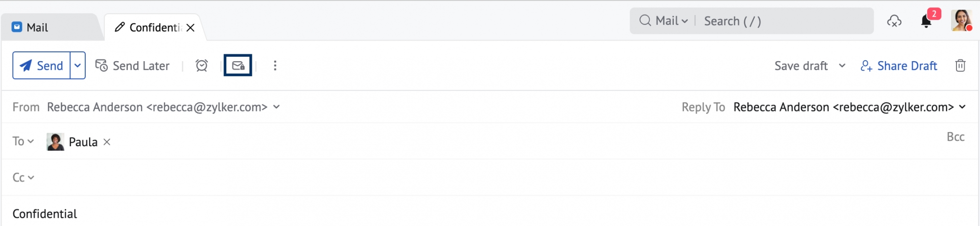Add a Bcc recipient field

(x=955, y=137)
